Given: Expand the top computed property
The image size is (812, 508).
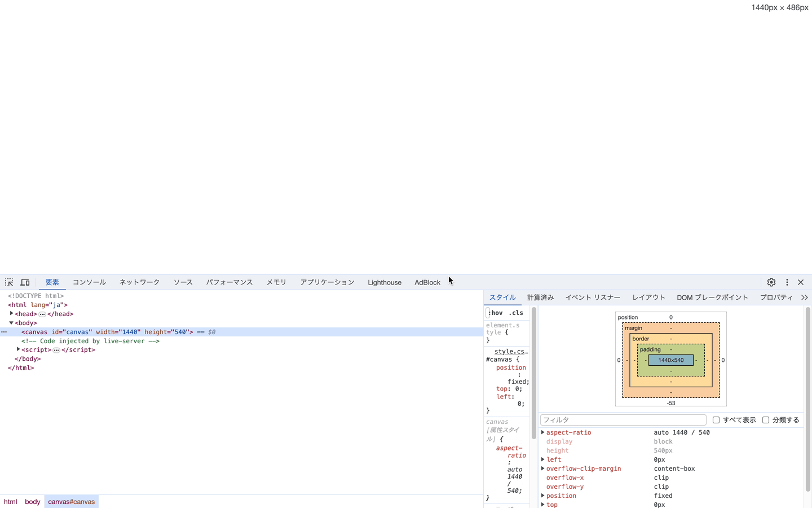Looking at the screenshot, I should 542,505.
